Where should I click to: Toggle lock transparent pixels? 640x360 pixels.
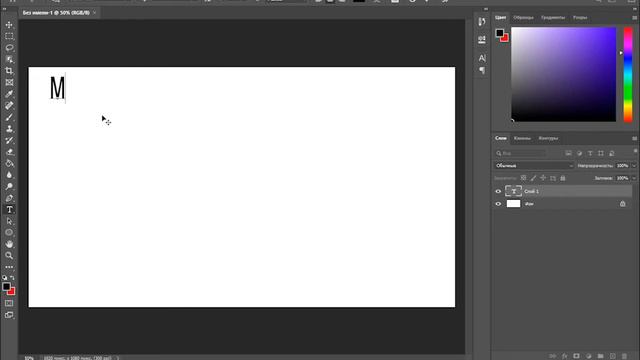(523, 178)
